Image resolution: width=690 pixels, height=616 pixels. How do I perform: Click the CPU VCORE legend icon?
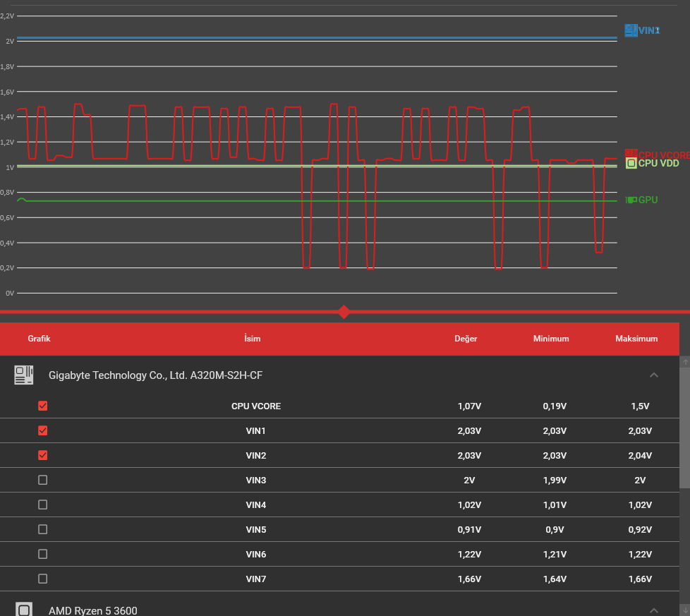[x=631, y=154]
